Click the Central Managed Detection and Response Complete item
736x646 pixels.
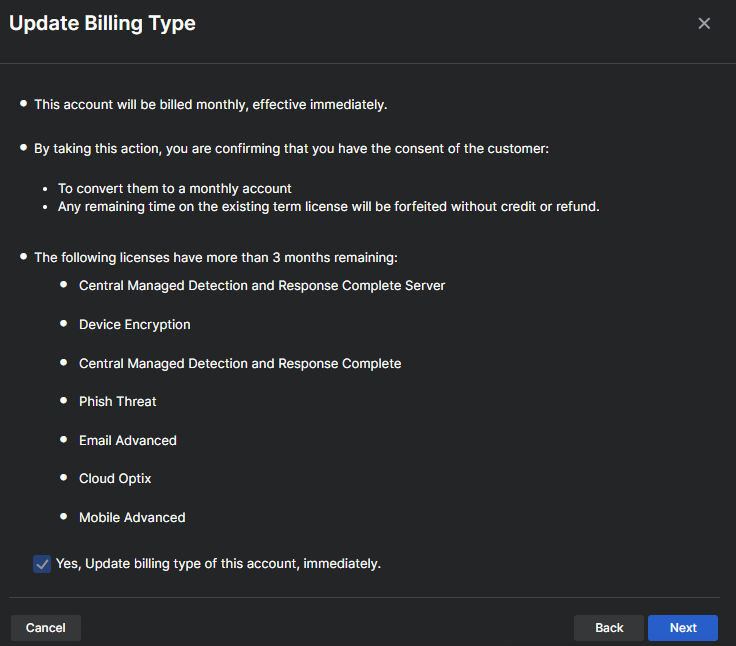coord(240,364)
